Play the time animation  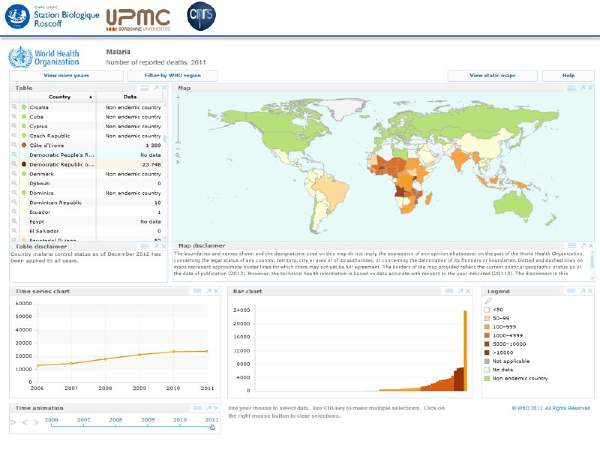[13, 422]
